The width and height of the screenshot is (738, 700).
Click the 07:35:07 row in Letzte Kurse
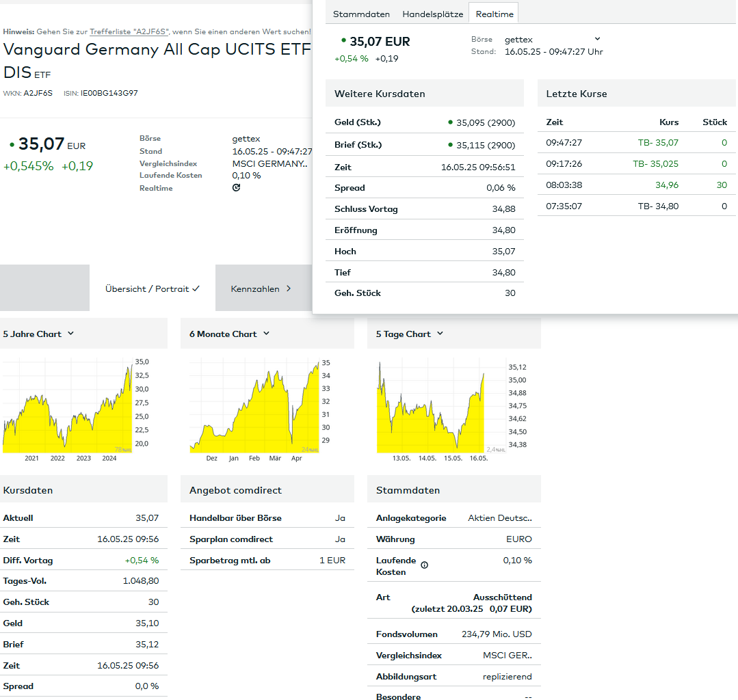[636, 206]
